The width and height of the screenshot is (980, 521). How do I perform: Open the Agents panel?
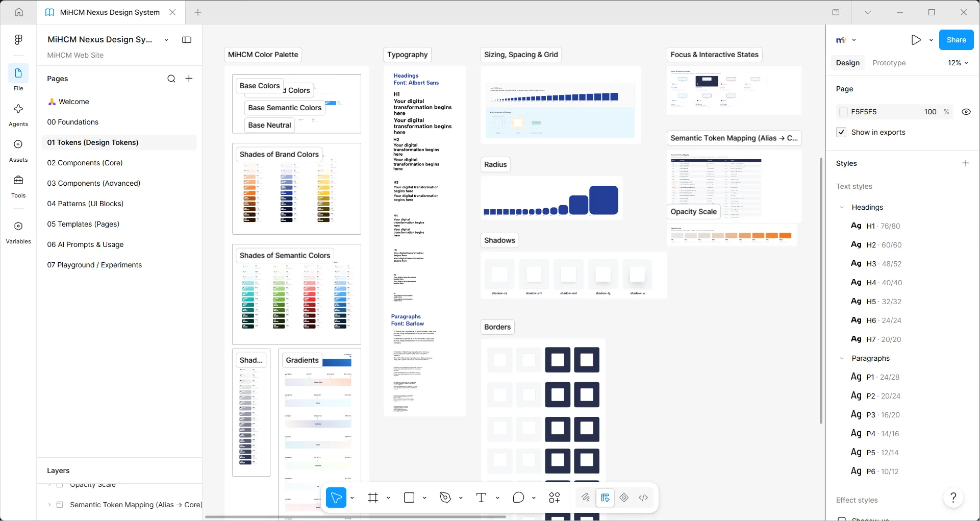coord(18,114)
